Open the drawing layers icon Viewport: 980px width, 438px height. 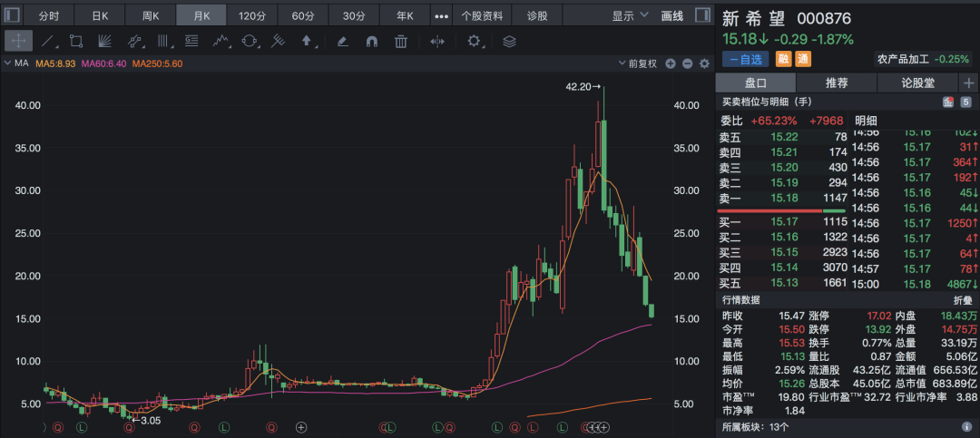pyautogui.click(x=509, y=41)
